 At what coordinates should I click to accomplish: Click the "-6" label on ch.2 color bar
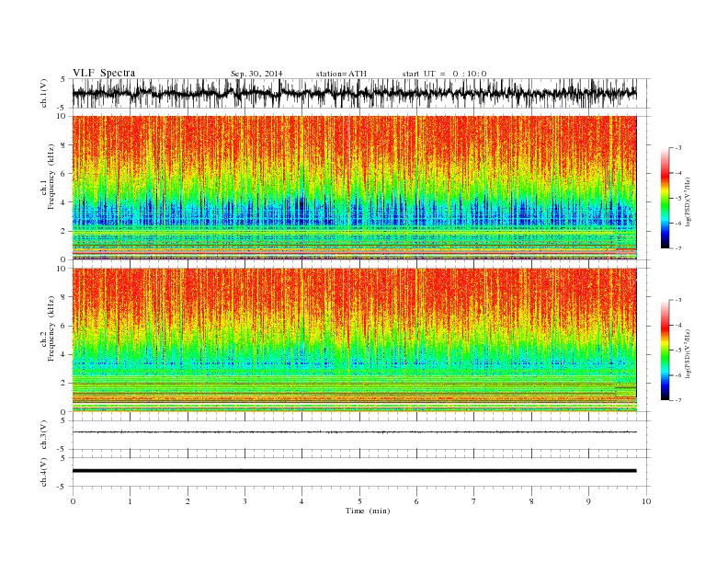677,375
